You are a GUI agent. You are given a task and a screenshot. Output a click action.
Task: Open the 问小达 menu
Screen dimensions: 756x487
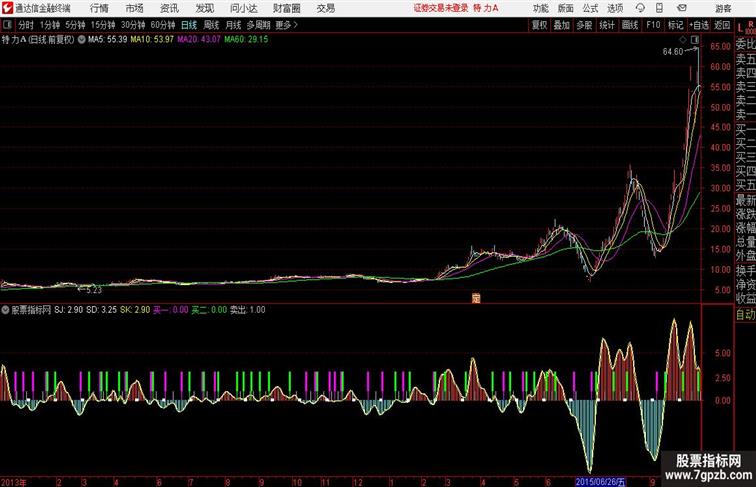pos(243,8)
